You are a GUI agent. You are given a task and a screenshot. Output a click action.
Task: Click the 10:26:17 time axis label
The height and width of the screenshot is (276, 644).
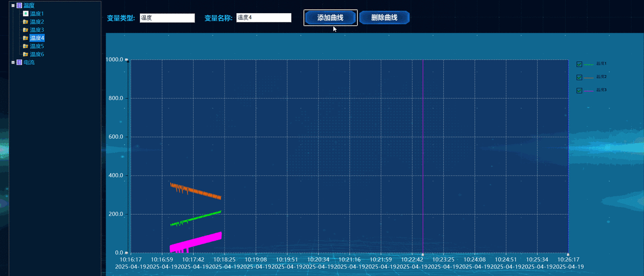click(568, 259)
